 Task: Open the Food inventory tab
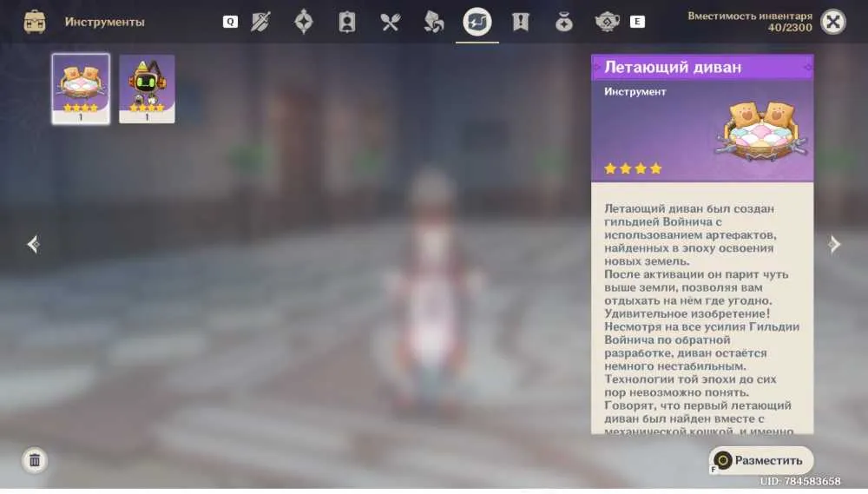pos(391,23)
